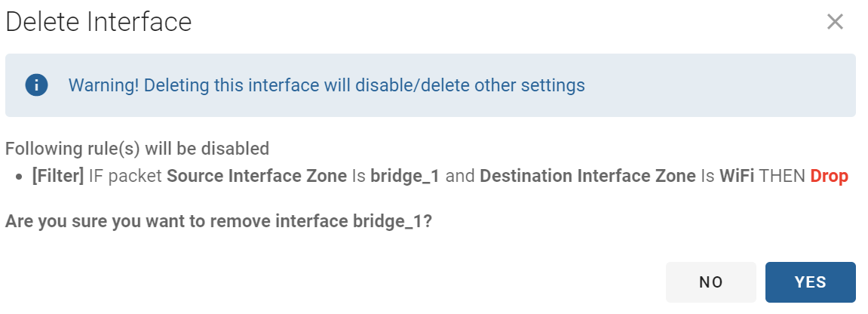Click the blue info icon in the warning

(x=36, y=85)
